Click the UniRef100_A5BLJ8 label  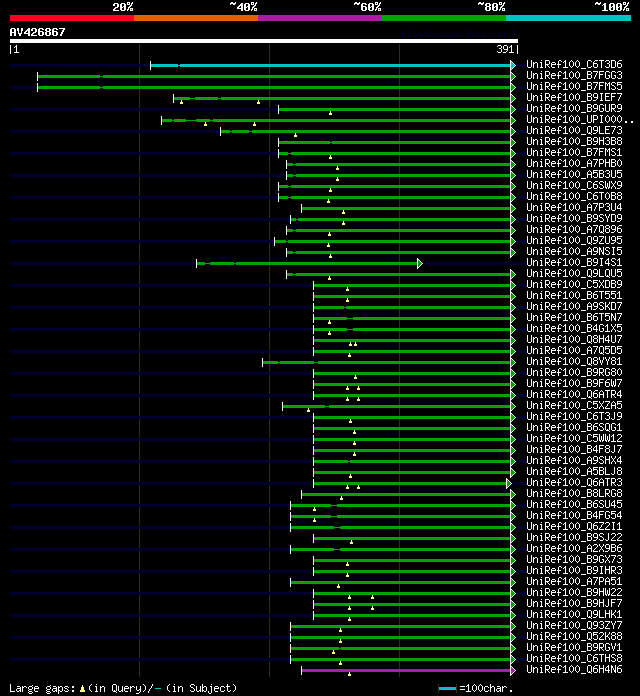pos(574,471)
